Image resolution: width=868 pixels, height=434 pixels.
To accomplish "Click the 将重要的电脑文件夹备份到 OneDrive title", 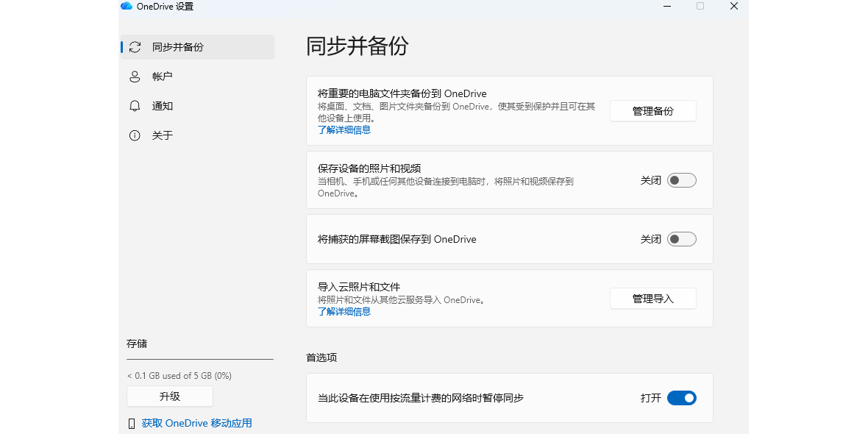I will click(x=402, y=93).
